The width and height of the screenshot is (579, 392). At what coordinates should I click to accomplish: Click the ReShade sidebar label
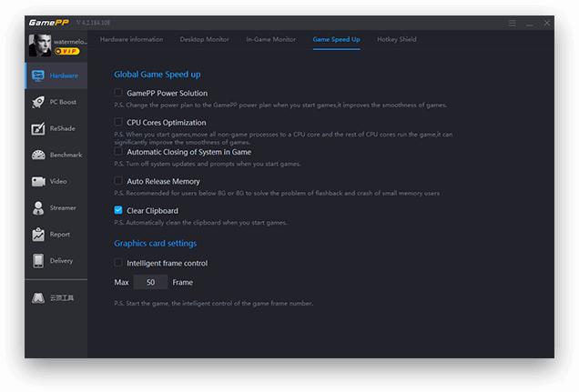coord(63,129)
